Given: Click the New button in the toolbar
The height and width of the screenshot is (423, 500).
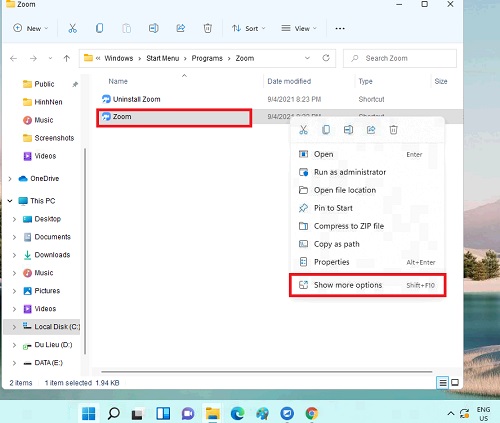Looking at the screenshot, I should 31,29.
